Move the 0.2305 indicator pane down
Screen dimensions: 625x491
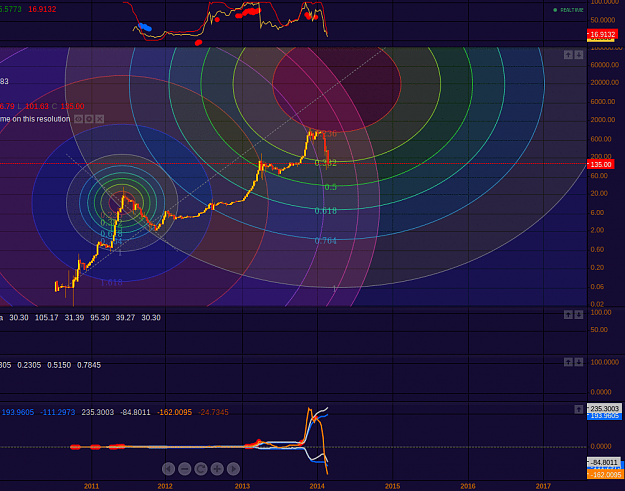[x=579, y=362]
